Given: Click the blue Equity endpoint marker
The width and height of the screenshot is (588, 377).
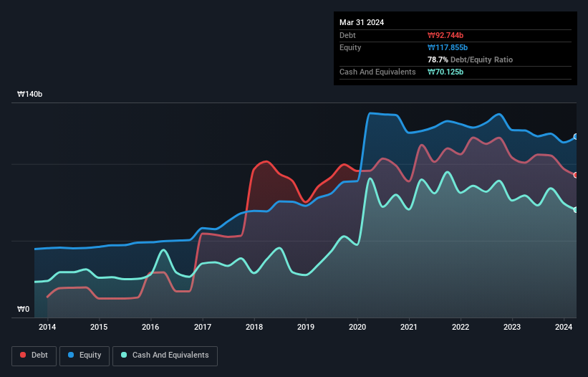Looking at the screenshot, I should [x=576, y=137].
